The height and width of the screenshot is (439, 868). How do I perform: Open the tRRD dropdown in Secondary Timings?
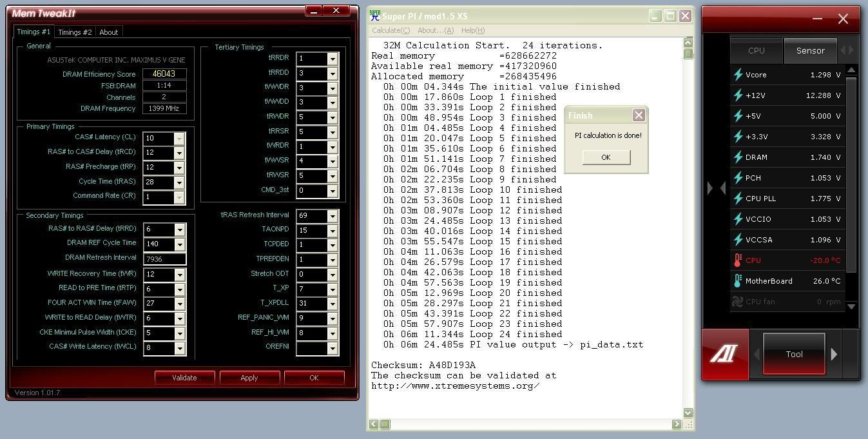click(x=179, y=229)
